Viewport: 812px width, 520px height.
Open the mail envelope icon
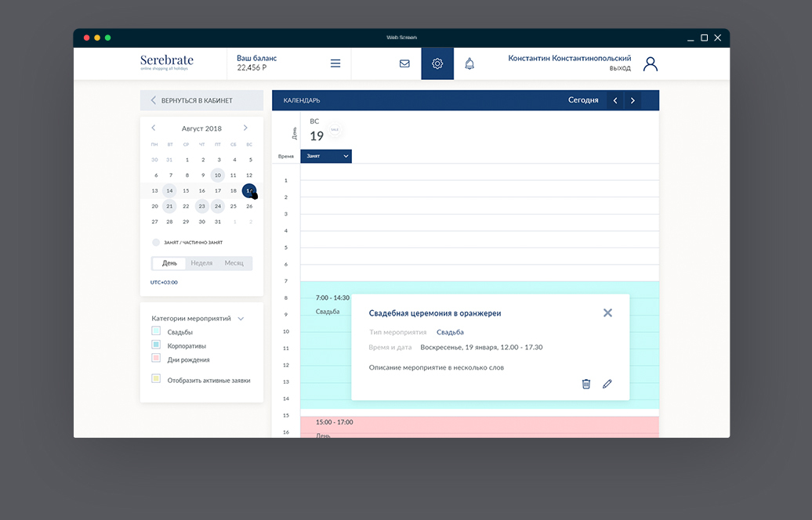[x=404, y=64]
